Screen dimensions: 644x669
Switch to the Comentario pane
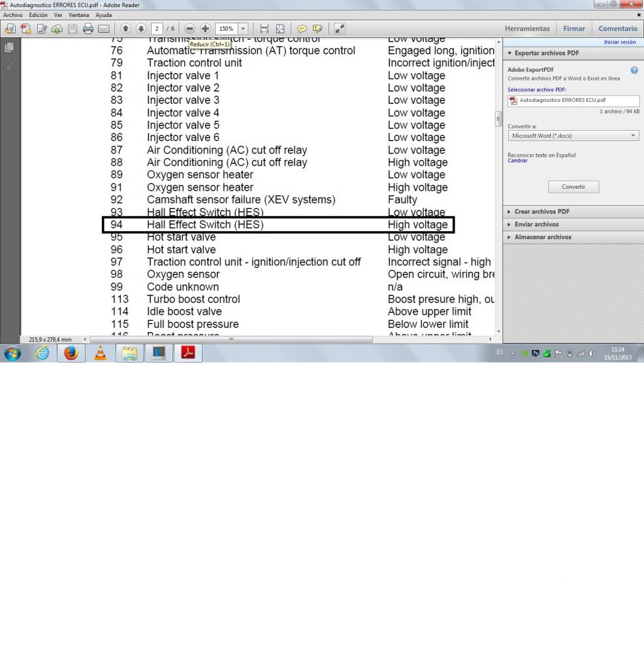[617, 29]
